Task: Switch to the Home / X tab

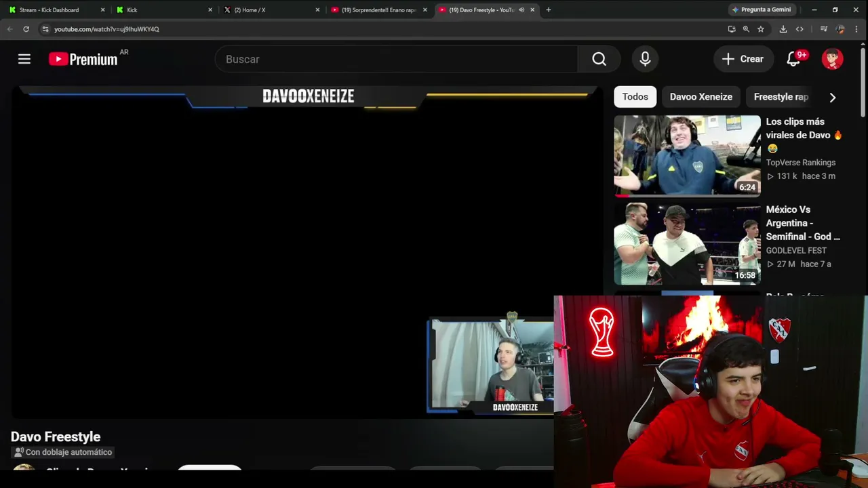Action: click(x=270, y=10)
